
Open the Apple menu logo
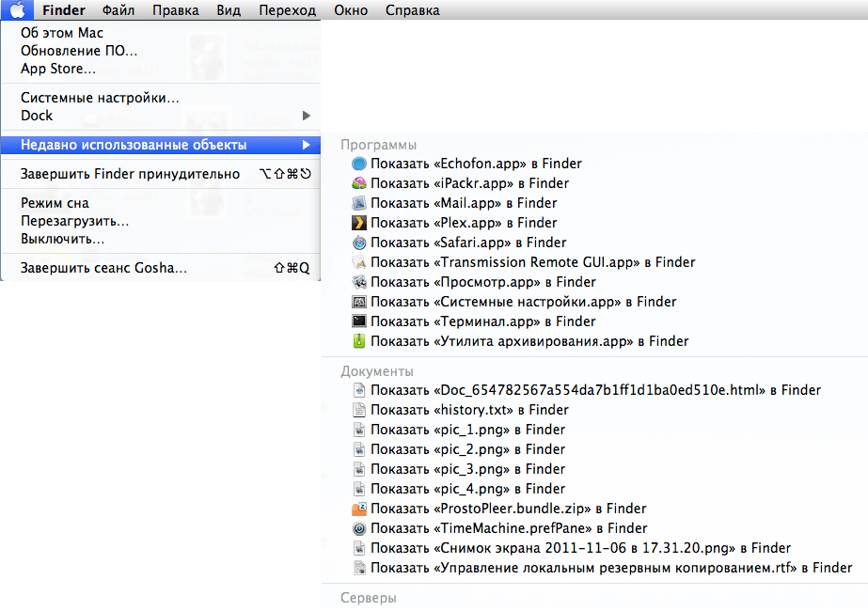click(18, 10)
